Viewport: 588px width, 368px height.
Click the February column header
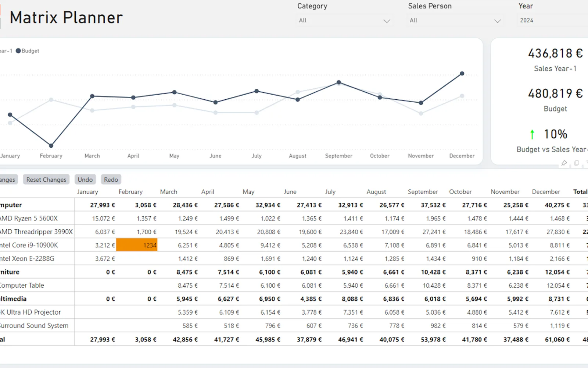click(x=130, y=192)
